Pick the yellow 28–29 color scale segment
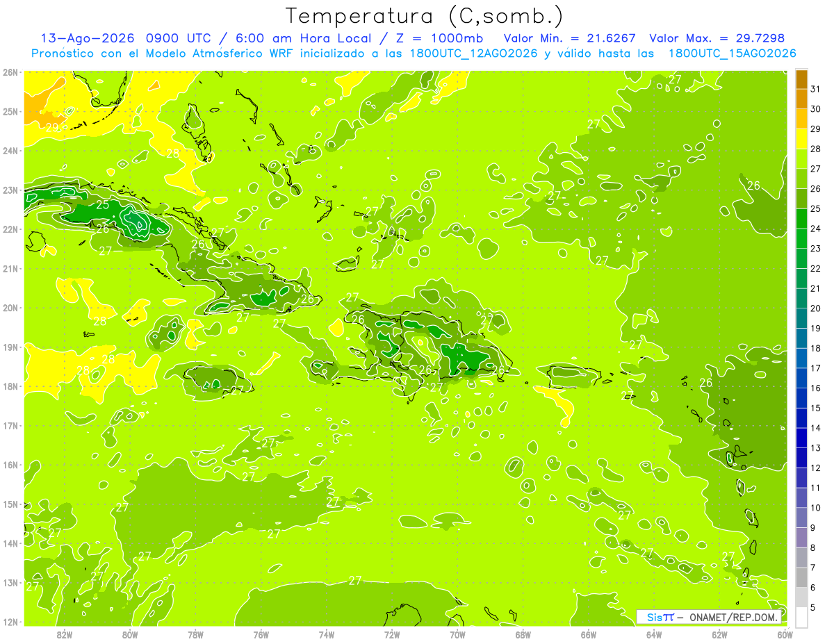834x644 pixels. [801, 139]
